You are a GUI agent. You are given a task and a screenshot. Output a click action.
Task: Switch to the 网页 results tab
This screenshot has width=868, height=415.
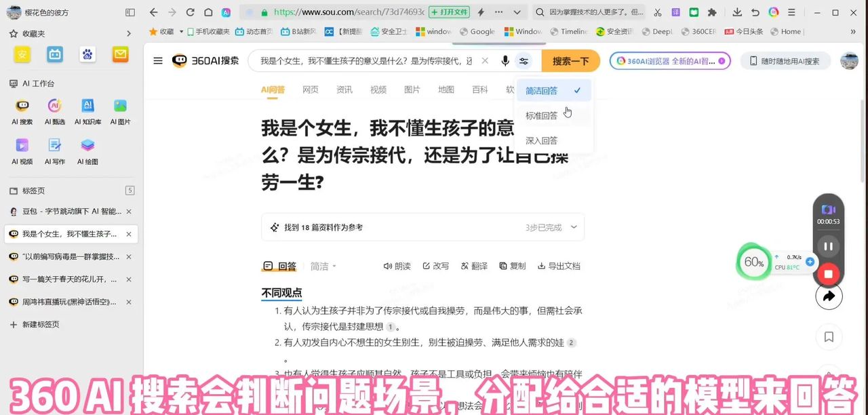[x=310, y=89]
